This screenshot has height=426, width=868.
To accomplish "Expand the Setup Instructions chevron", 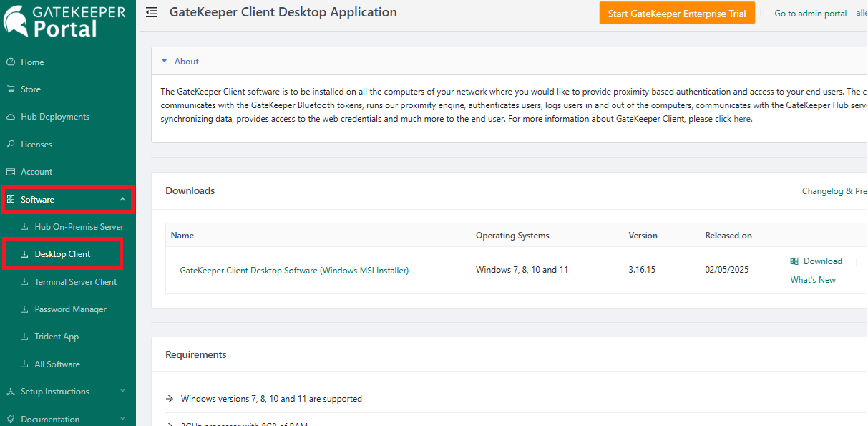I will (x=122, y=392).
